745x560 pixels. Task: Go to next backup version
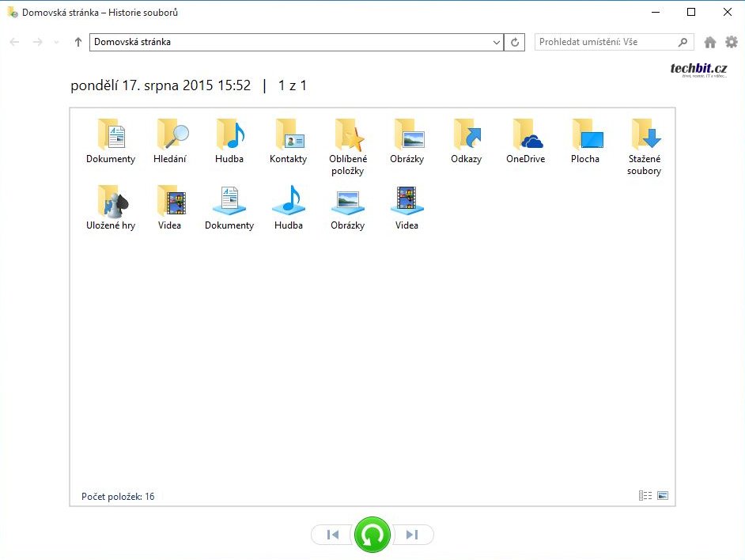click(x=412, y=535)
